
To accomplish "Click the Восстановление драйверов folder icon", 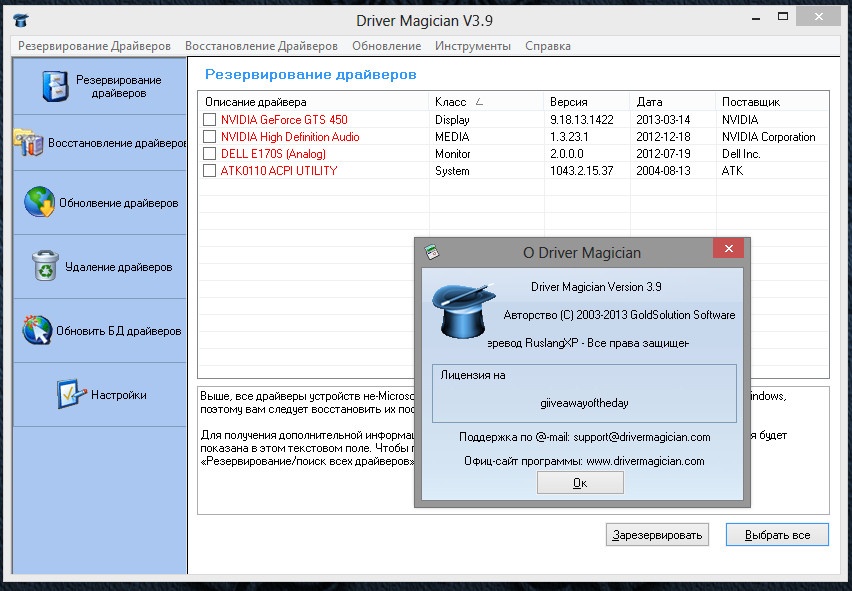I will pyautogui.click(x=29, y=143).
